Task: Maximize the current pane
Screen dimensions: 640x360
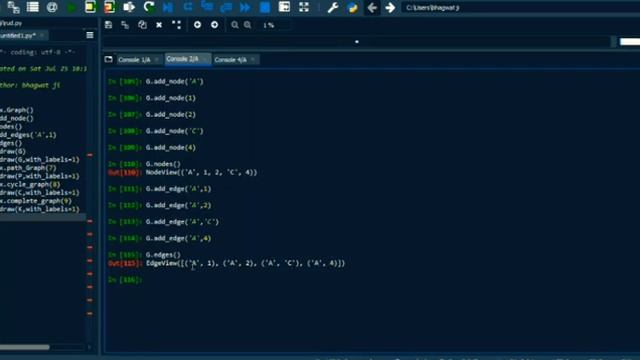Action: 284,7
